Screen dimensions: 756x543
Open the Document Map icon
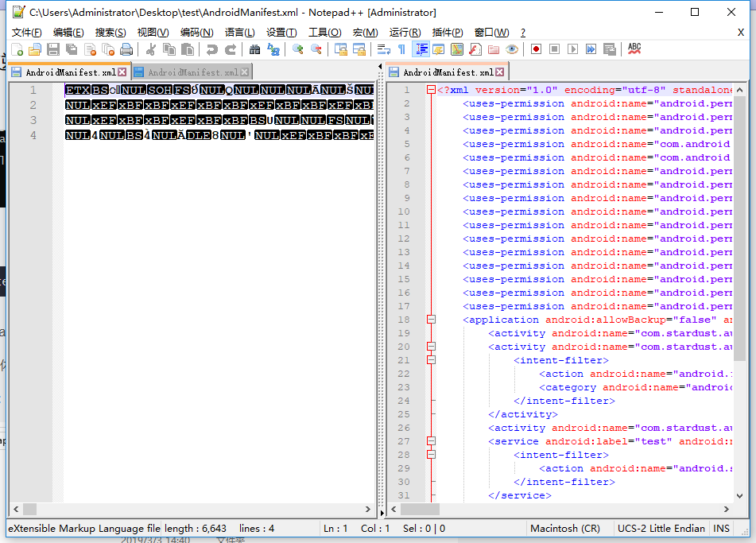456,48
